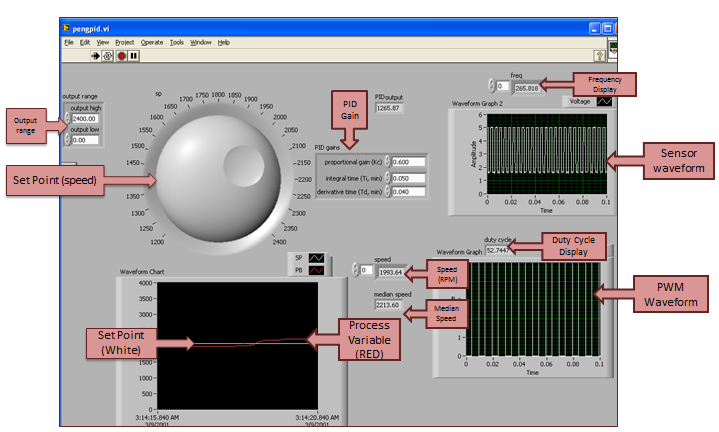
Task: Open the context help question-mark icon
Action: point(599,56)
